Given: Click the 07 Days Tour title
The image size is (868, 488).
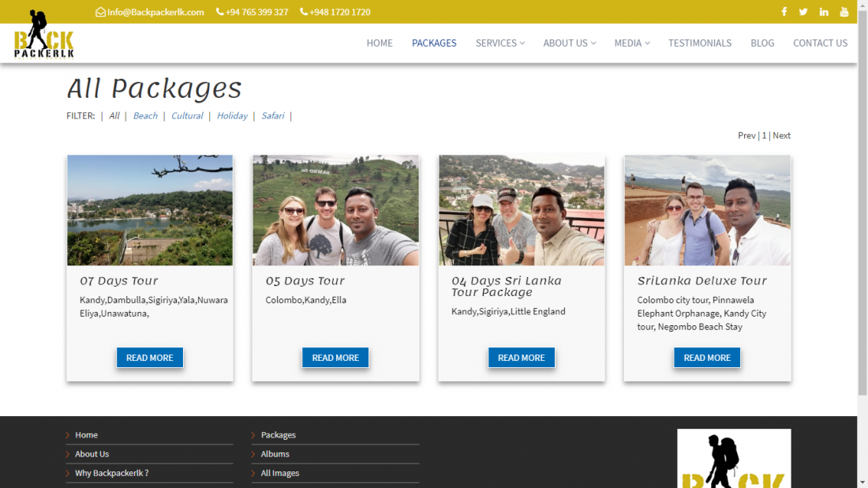Looking at the screenshot, I should pos(119,281).
